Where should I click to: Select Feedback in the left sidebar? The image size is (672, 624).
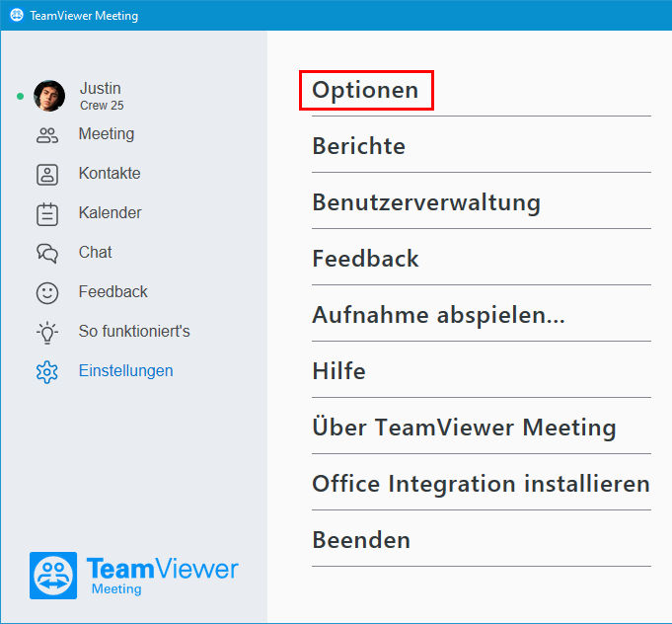pos(113,291)
